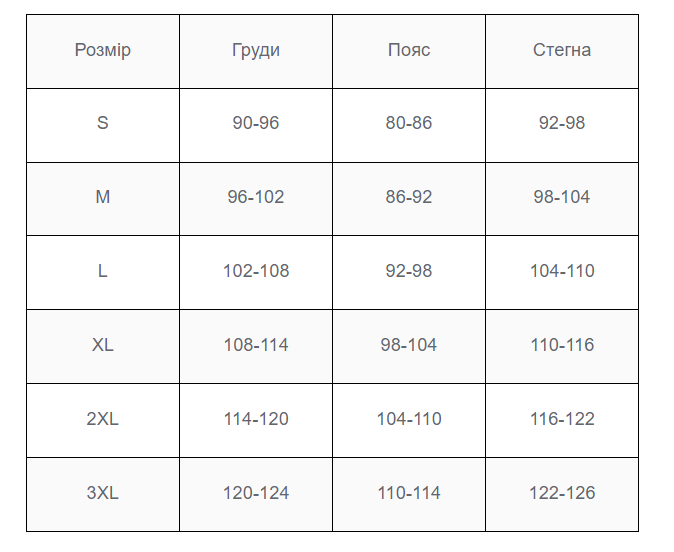The image size is (674, 552).
Task: Select the M size row label
Action: coord(103,197)
